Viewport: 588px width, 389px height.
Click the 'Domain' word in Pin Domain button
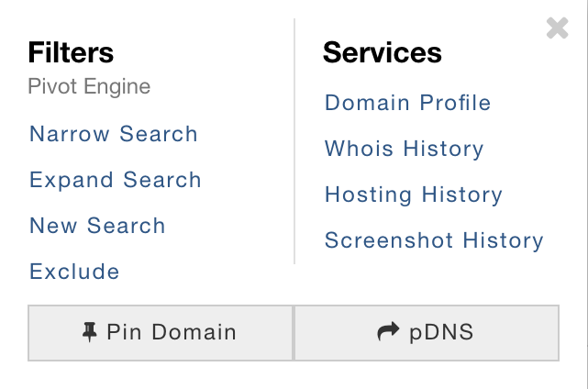pos(194,332)
